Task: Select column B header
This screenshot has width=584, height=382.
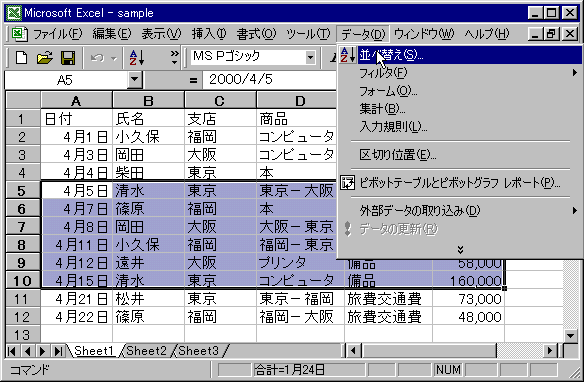Action: tap(148, 101)
